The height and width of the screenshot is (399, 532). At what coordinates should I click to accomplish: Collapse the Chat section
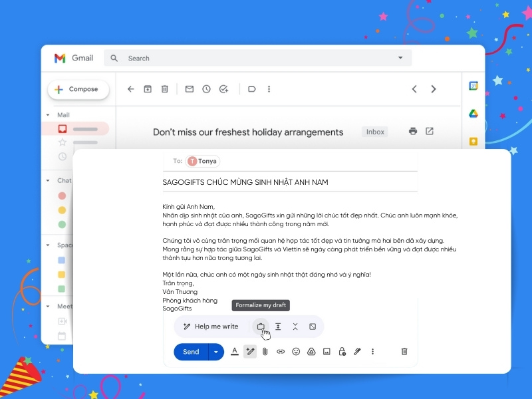[x=48, y=180]
